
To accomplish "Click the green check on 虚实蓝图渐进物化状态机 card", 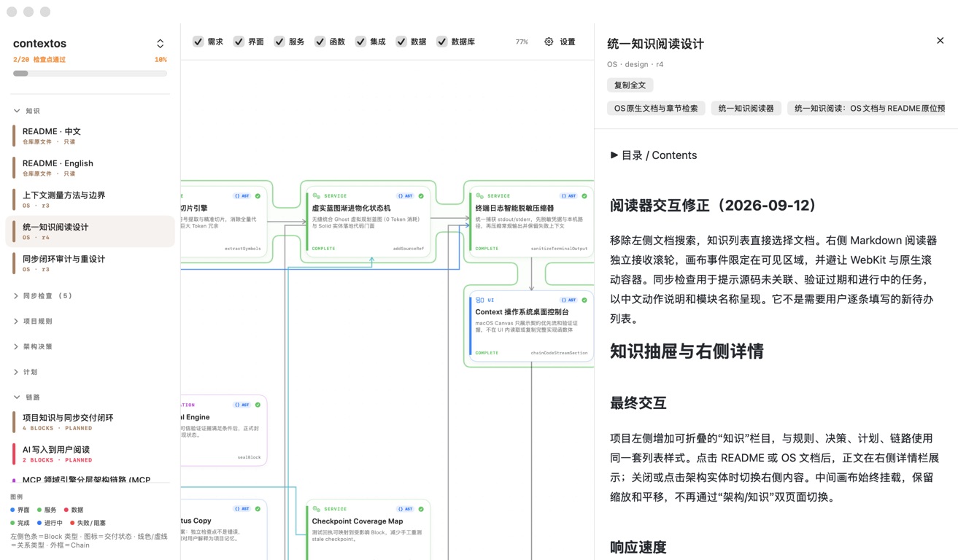I will click(421, 196).
